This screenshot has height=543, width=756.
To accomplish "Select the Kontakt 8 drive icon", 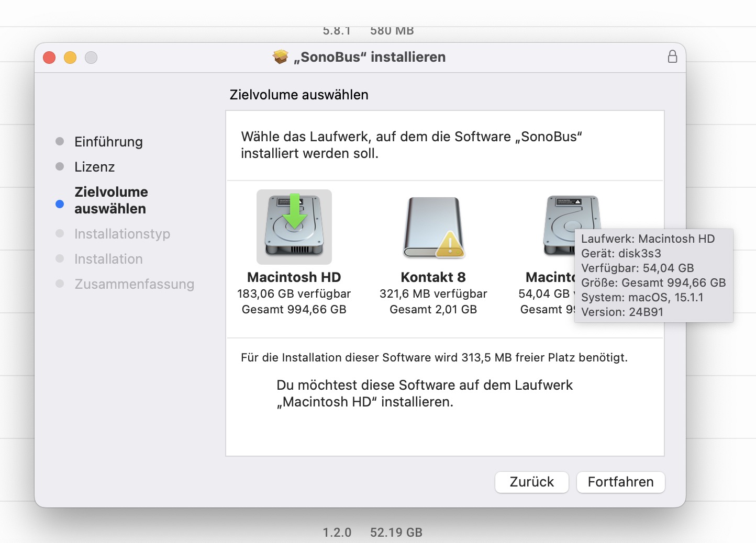I will click(x=433, y=226).
